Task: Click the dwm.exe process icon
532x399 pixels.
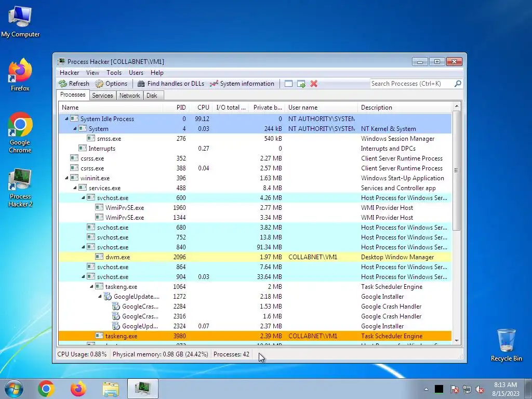Action: 99,257
